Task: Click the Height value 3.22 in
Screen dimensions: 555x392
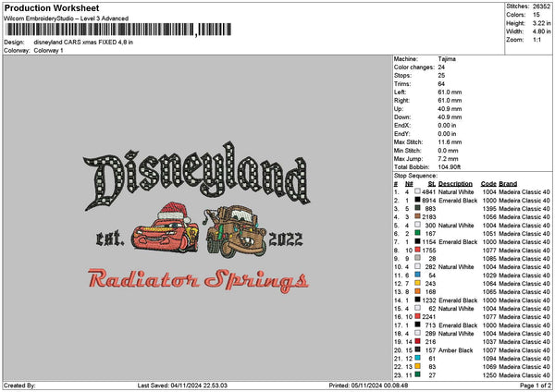Action: pyautogui.click(x=541, y=23)
